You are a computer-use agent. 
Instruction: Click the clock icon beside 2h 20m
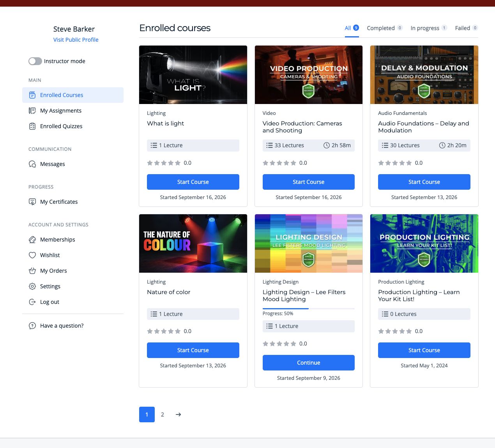point(442,145)
